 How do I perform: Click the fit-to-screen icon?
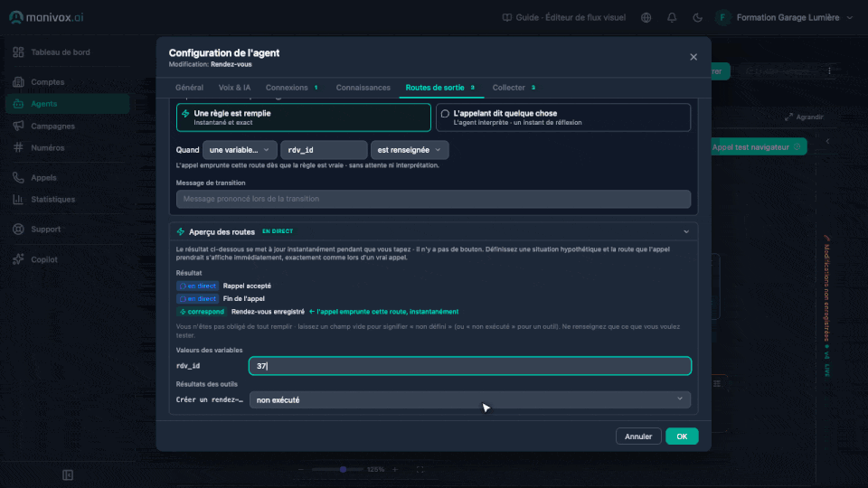point(420,469)
